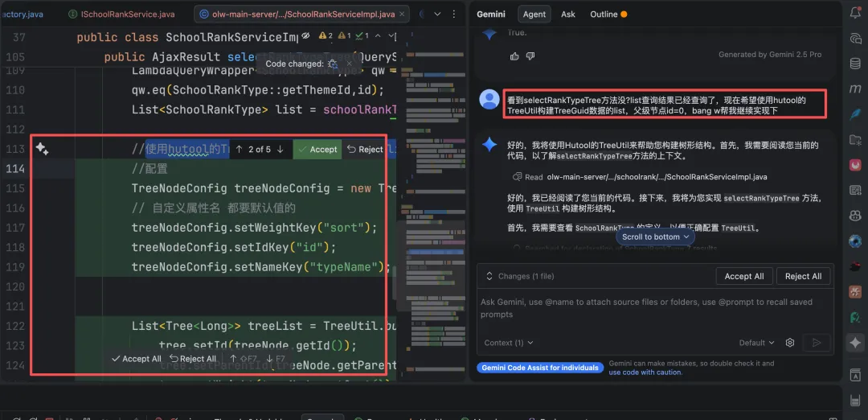This screenshot has width=868, height=420.
Task: Click Accept All in Gemini panel
Action: click(744, 276)
